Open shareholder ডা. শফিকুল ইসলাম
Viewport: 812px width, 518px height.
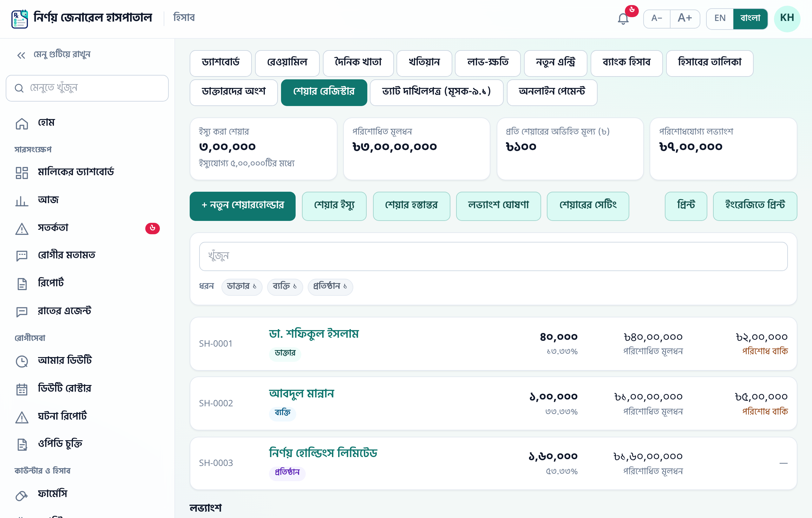(x=314, y=333)
